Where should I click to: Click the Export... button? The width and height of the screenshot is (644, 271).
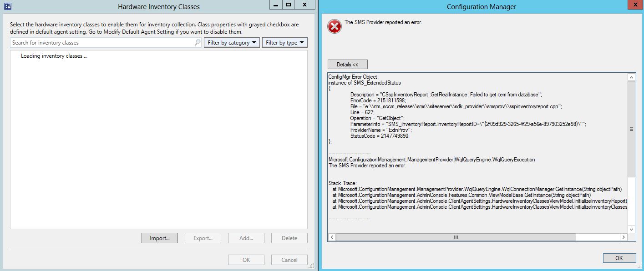[x=203, y=238]
